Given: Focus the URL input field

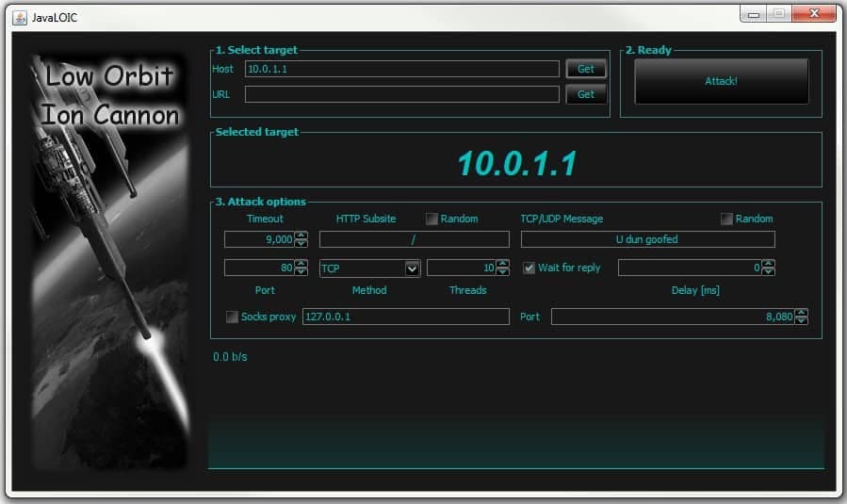Looking at the screenshot, I should [402, 94].
